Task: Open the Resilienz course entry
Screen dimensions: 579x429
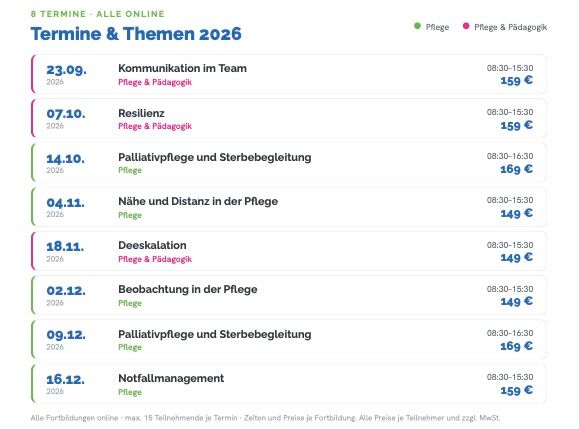Action: pos(289,118)
